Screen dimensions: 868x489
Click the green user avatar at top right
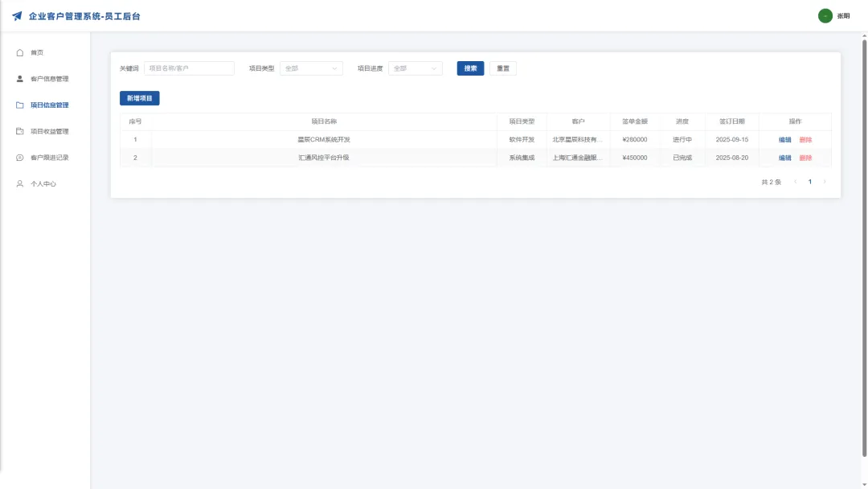[x=825, y=16]
